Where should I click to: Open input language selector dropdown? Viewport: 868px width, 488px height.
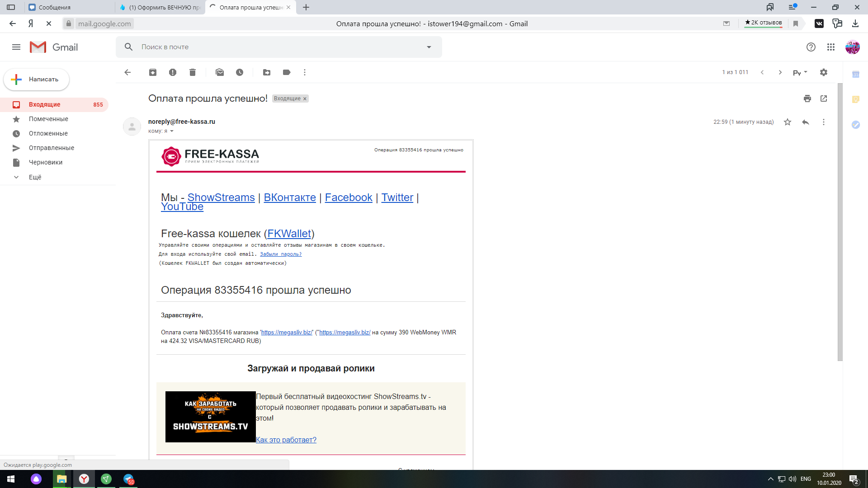click(x=800, y=72)
